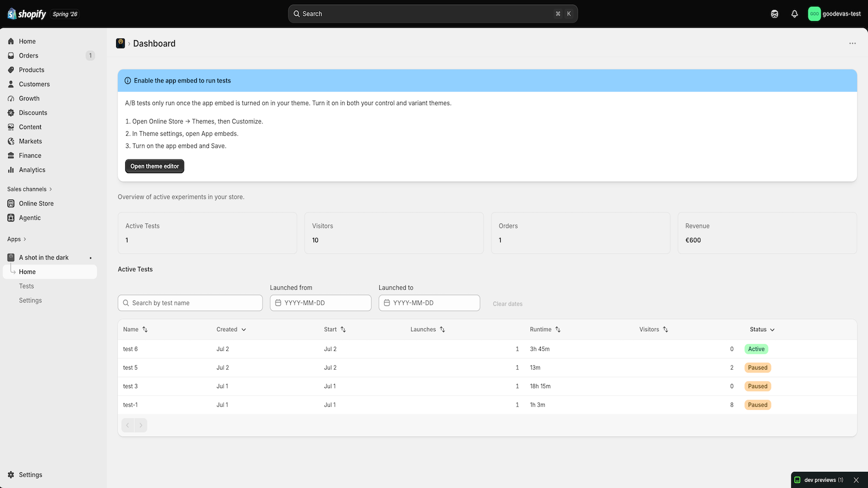Click the Online Store icon
Screen dimensions: 868x488
click(11, 203)
